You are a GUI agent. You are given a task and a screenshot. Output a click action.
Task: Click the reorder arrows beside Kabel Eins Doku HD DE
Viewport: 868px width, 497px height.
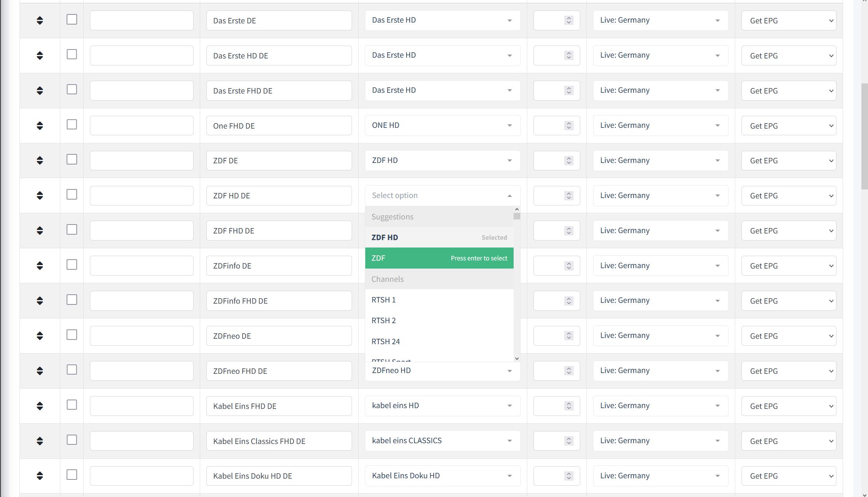(40, 476)
